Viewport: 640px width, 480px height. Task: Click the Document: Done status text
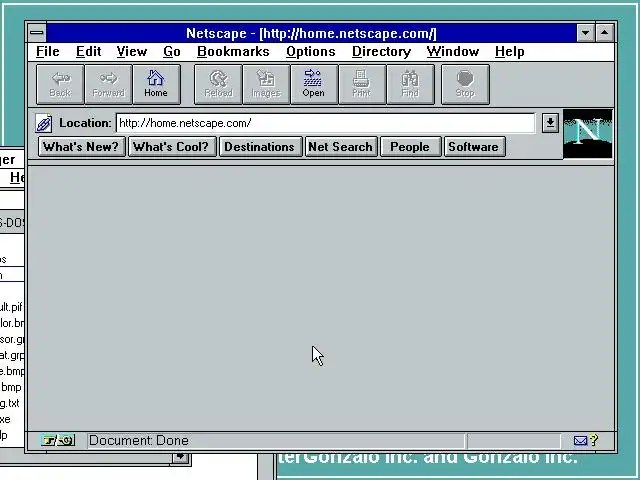coord(139,440)
